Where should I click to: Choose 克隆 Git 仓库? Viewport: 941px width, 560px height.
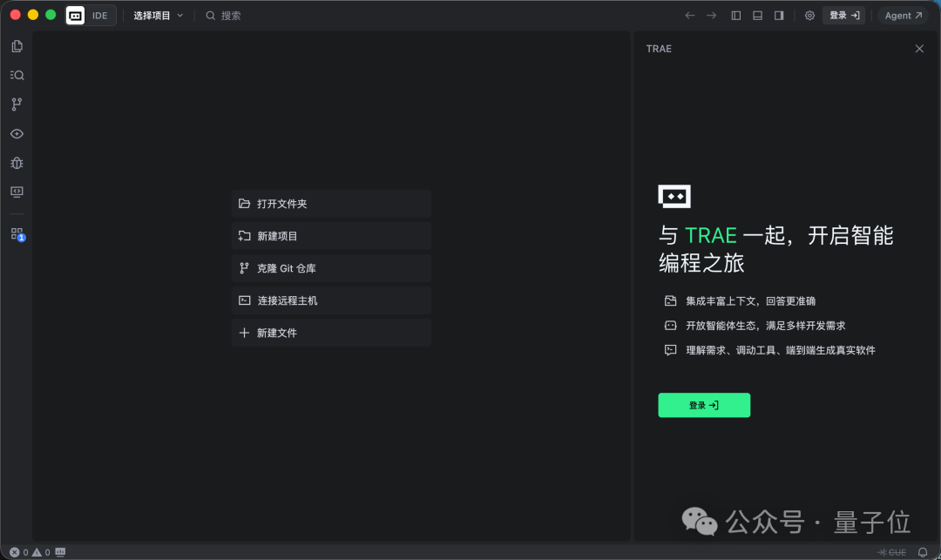pyautogui.click(x=331, y=268)
